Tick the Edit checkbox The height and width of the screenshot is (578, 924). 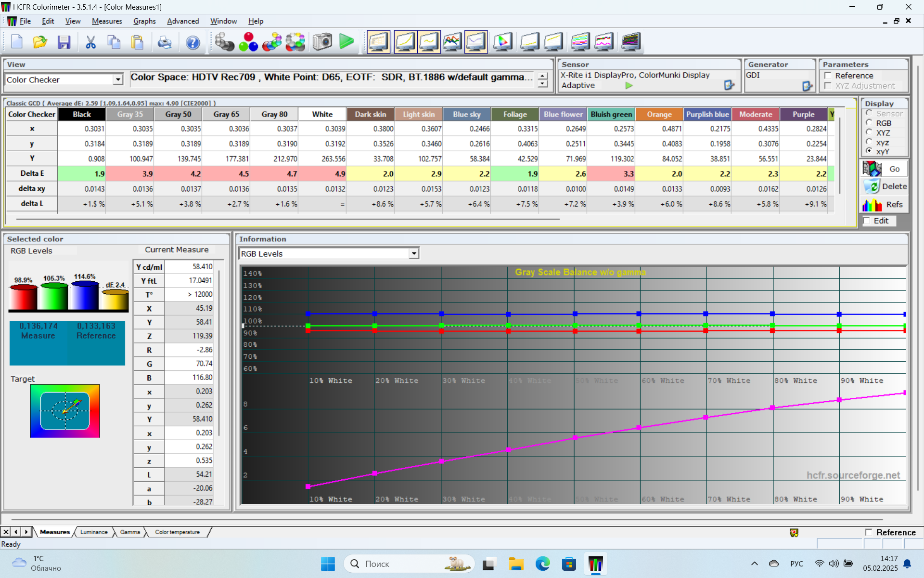[867, 221]
